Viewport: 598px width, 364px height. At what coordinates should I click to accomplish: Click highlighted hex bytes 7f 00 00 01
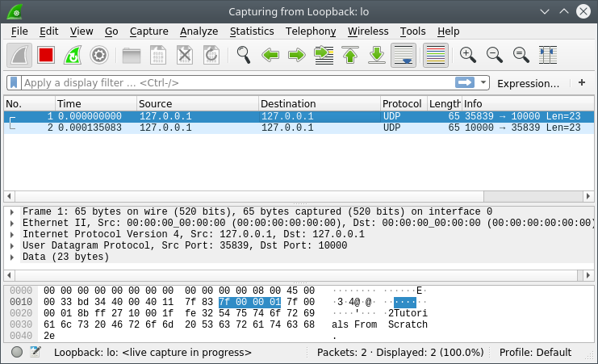(250, 302)
